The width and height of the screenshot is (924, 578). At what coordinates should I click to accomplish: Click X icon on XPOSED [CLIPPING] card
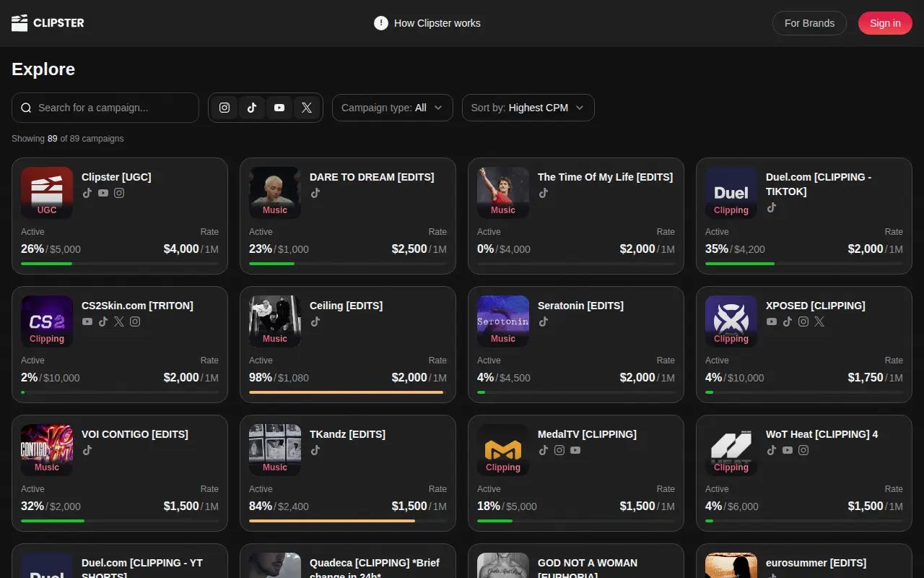point(819,322)
